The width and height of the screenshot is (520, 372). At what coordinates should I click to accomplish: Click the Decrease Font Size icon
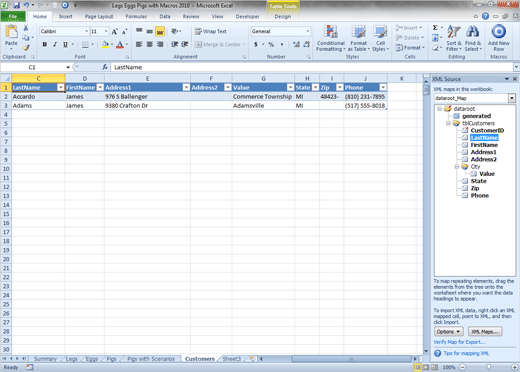coord(124,32)
